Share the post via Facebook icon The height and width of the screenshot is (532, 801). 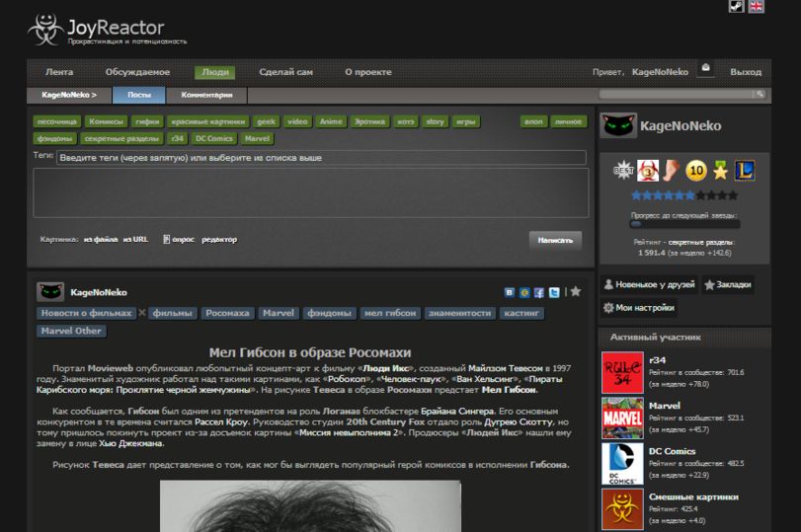(539, 292)
